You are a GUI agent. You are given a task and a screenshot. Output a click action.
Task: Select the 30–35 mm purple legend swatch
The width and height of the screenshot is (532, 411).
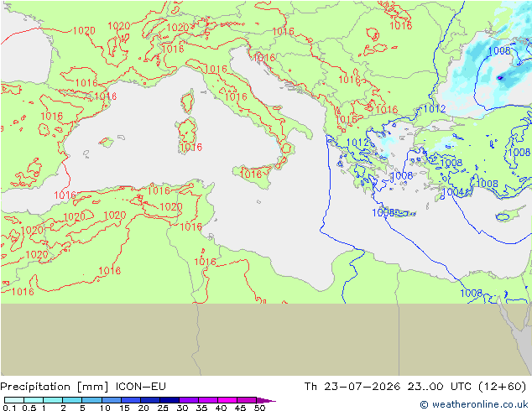click(x=189, y=400)
